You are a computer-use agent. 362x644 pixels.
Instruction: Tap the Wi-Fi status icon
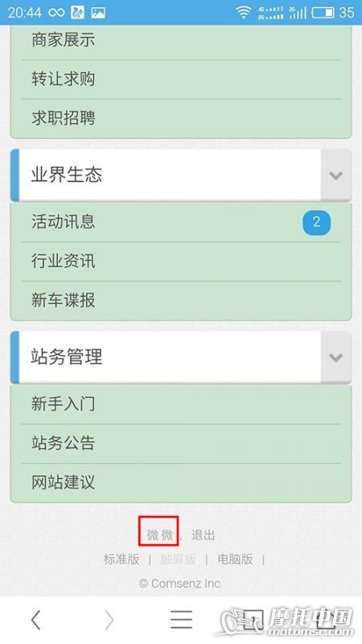(x=244, y=12)
